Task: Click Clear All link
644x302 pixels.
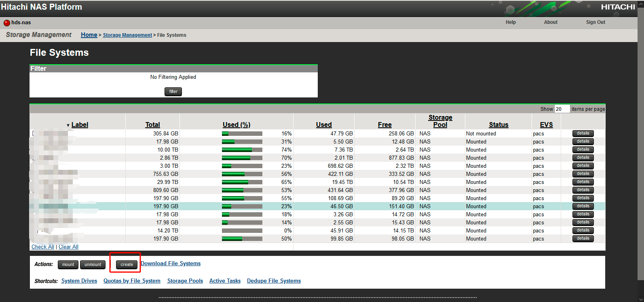Action: click(x=68, y=247)
